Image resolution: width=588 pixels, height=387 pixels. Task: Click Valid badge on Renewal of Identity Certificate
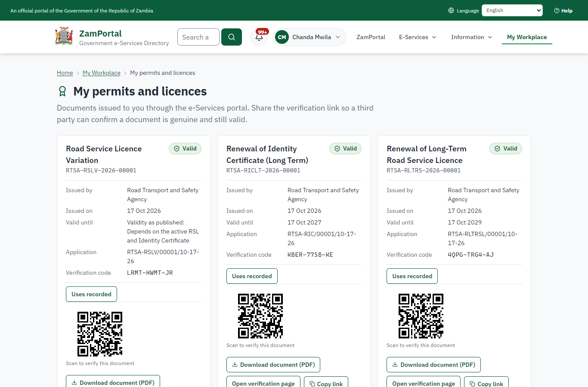pos(346,148)
